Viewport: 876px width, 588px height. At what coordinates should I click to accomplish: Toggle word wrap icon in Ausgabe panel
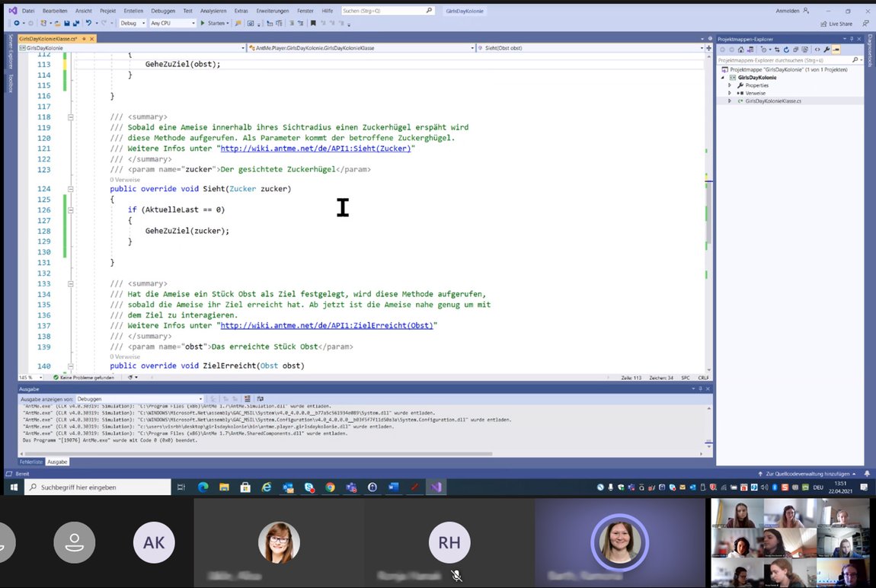[x=261, y=399]
